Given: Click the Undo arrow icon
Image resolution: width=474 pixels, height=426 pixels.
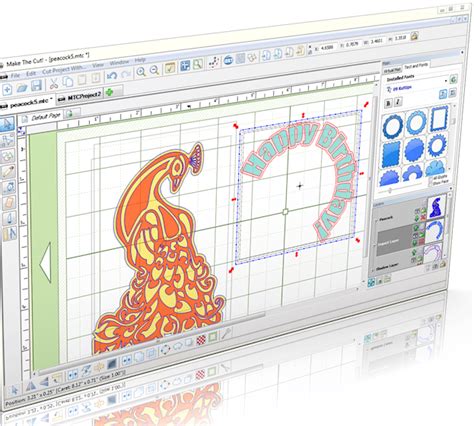Looking at the screenshot, I should pos(112,76).
